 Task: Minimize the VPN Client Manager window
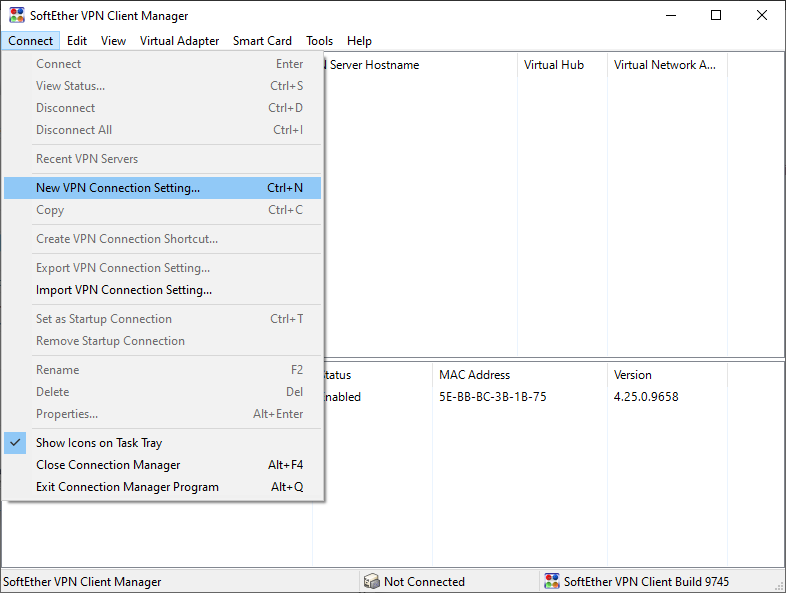pyautogui.click(x=671, y=15)
